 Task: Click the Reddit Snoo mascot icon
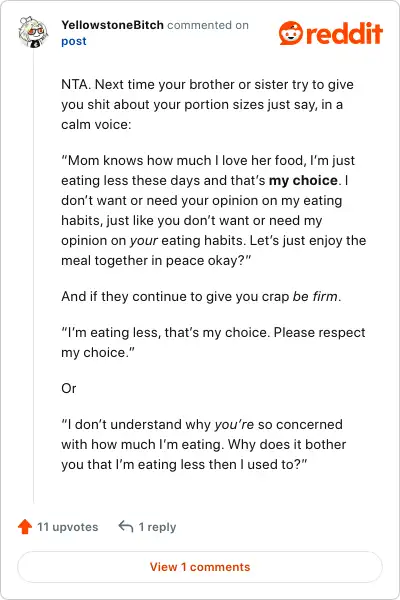(x=291, y=33)
